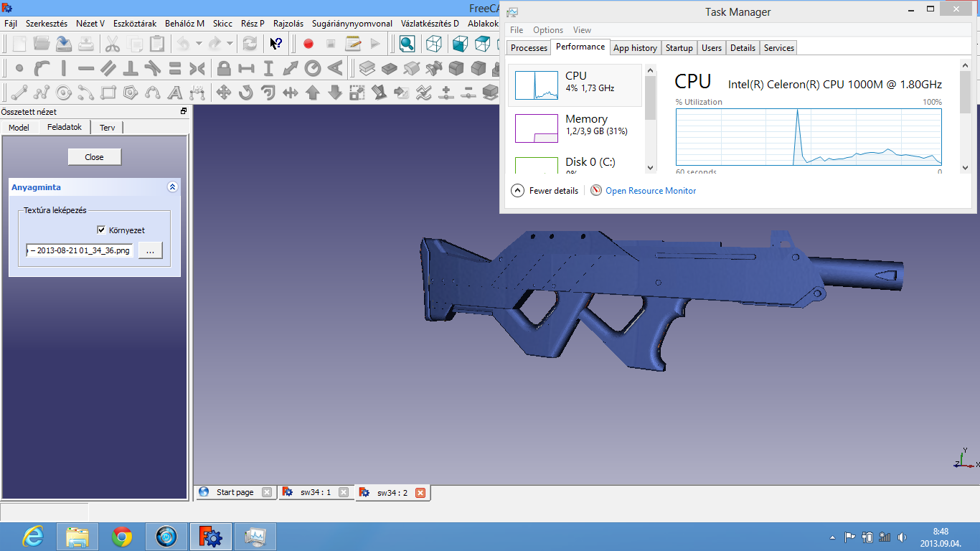Click the Draft upgrade up-arrow icon

point(313,93)
